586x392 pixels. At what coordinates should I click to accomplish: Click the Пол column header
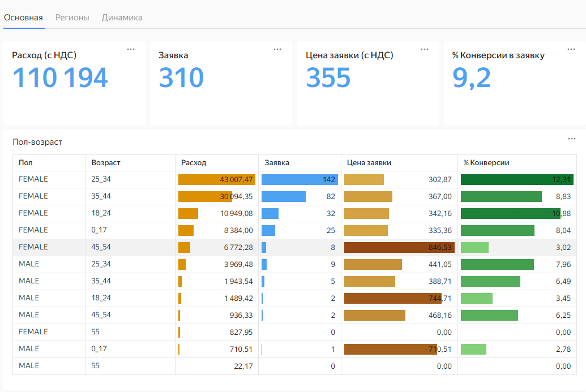25,163
